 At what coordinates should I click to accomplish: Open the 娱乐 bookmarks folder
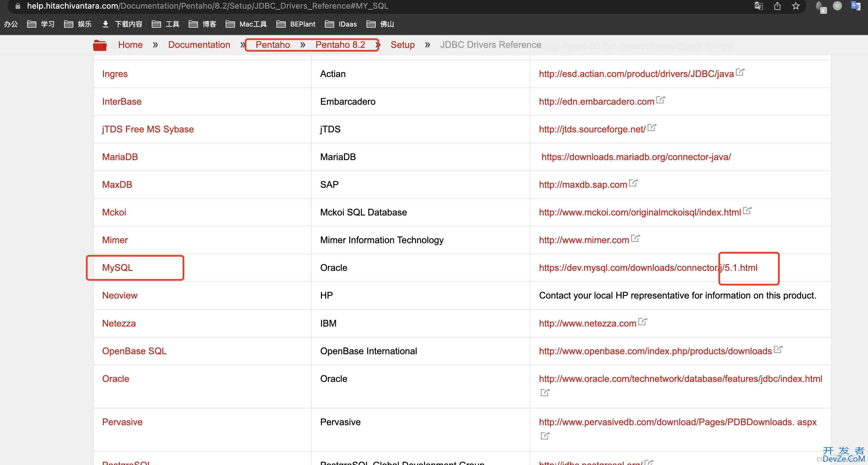78,24
